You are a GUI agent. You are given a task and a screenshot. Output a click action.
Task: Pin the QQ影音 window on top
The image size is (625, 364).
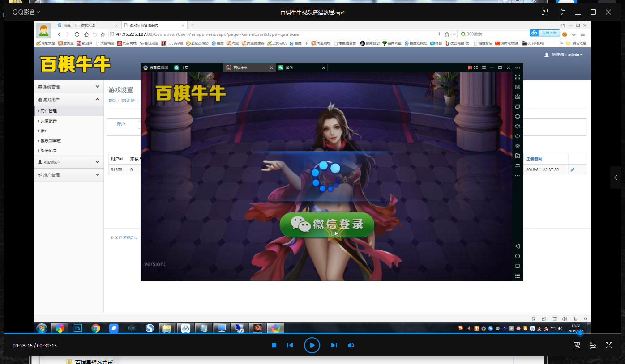(x=562, y=12)
